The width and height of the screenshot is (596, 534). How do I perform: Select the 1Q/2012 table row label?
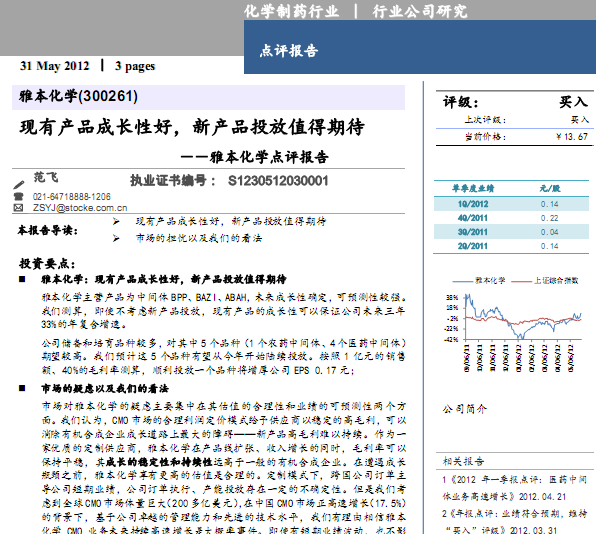coord(473,204)
